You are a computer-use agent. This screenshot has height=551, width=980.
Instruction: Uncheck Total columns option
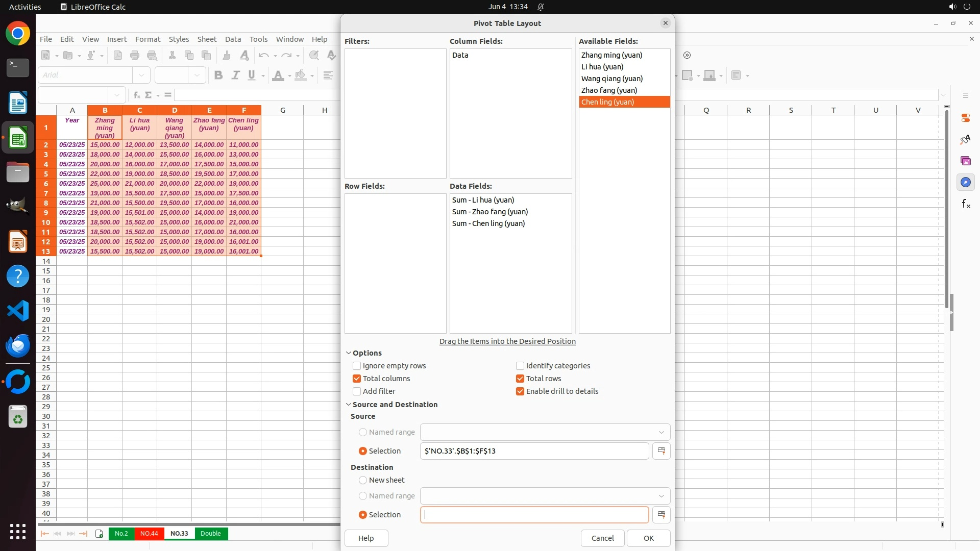[357, 379]
